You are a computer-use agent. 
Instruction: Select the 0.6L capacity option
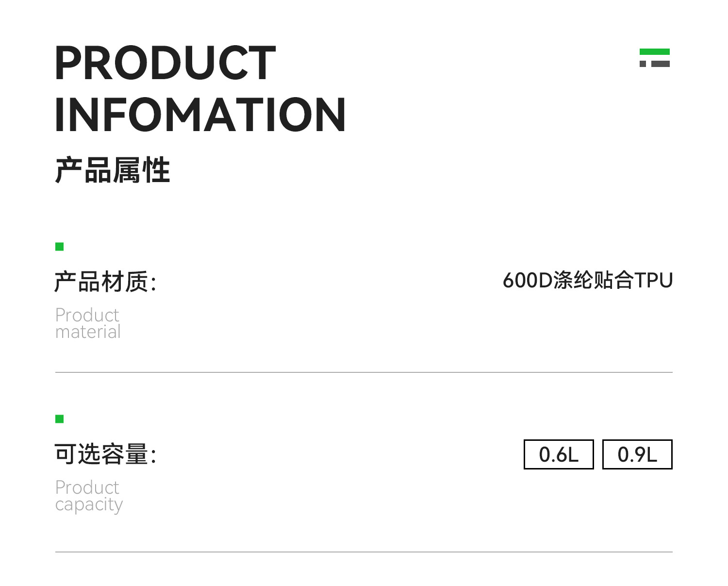pos(559,454)
